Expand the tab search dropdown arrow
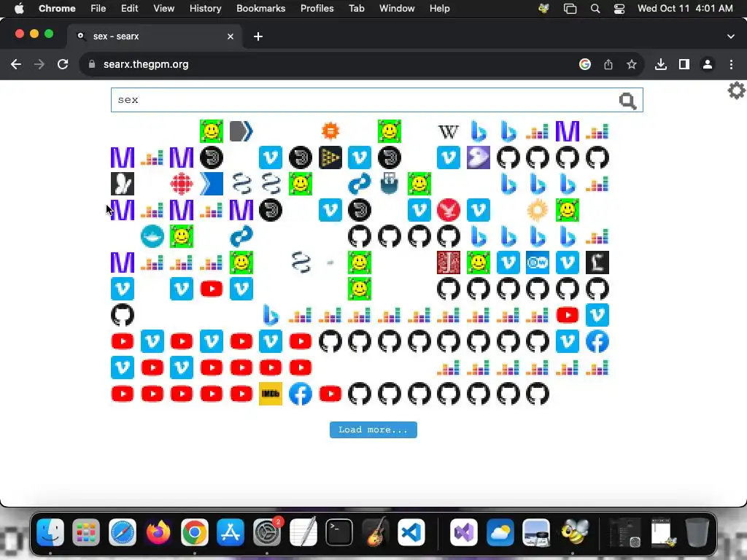Viewport: 747px width, 560px height. [730, 36]
